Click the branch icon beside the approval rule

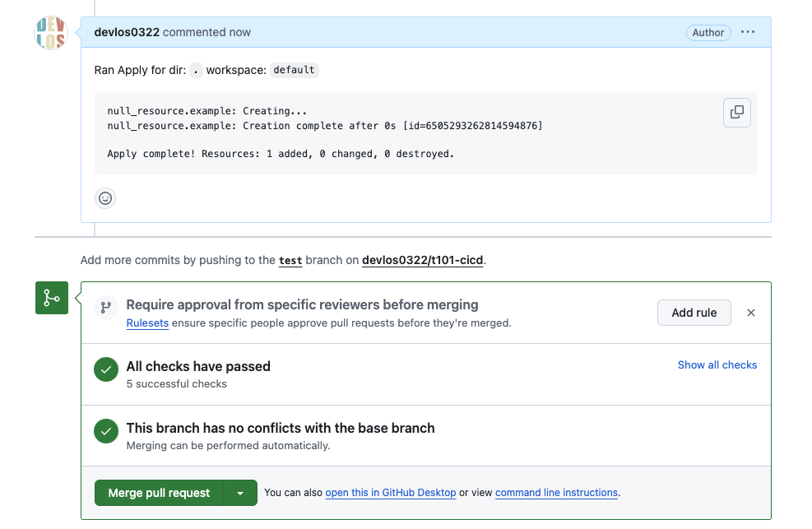tap(105, 308)
